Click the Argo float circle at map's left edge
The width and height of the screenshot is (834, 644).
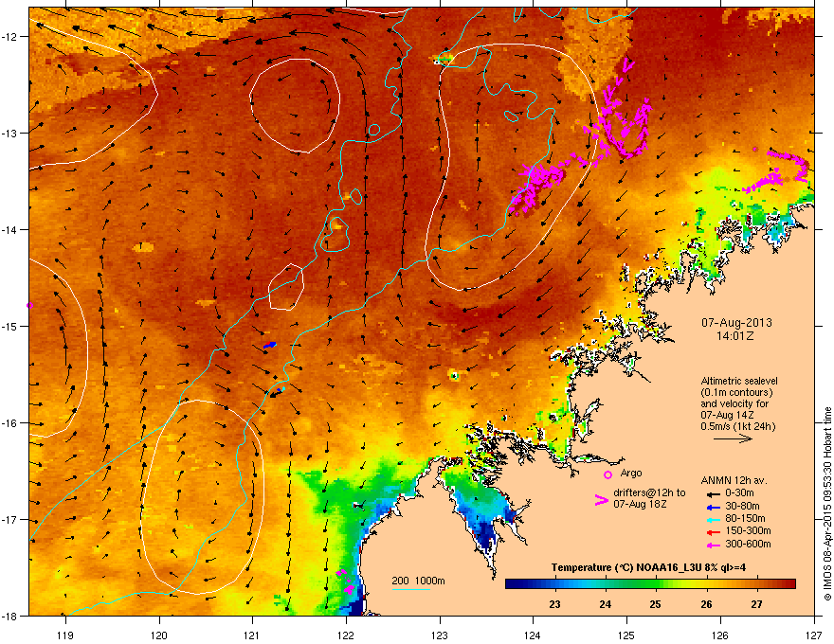(29, 306)
